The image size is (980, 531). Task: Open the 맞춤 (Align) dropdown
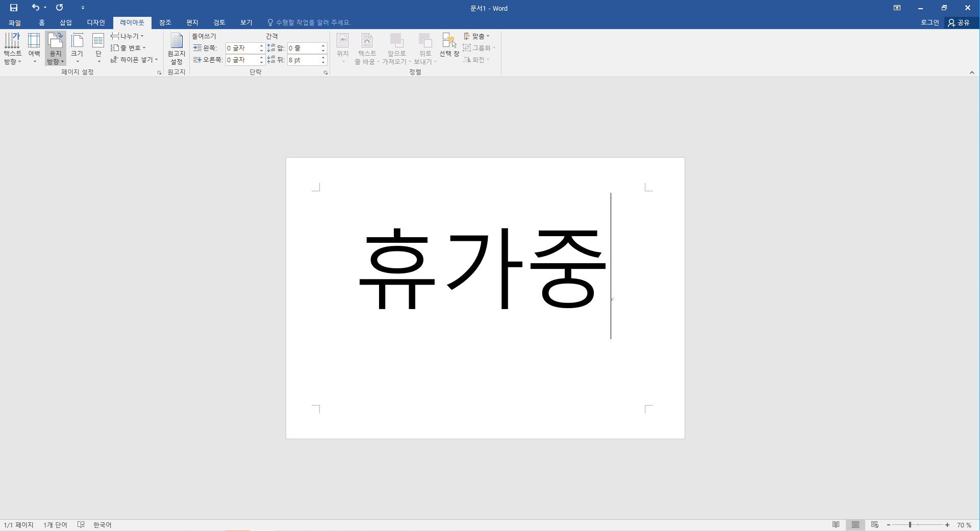[476, 36]
